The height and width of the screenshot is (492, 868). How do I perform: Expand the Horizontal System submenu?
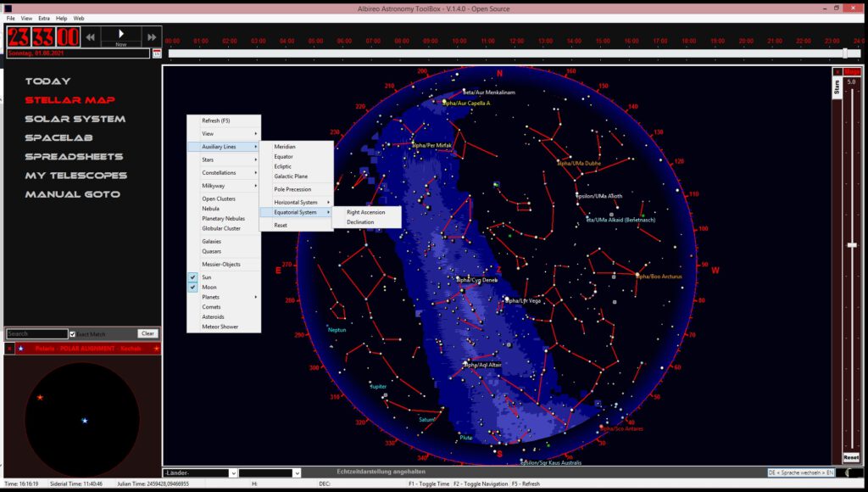point(296,202)
